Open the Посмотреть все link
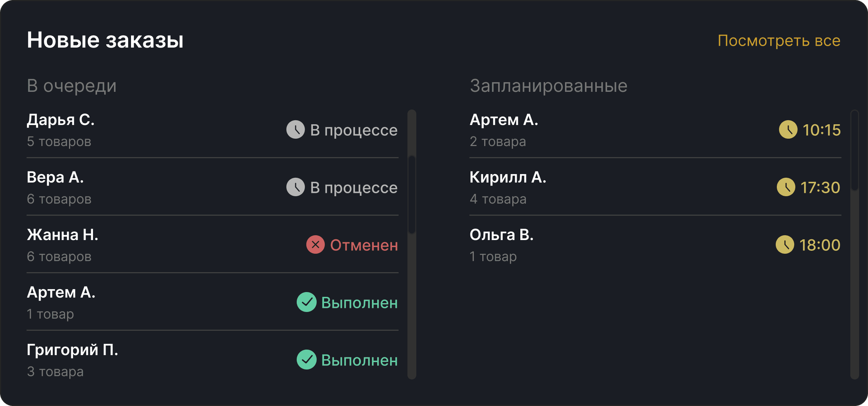 (779, 41)
